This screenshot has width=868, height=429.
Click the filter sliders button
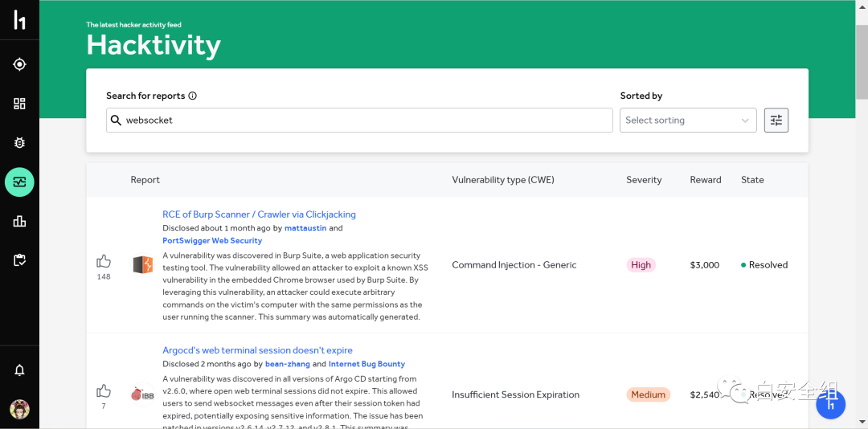click(776, 121)
